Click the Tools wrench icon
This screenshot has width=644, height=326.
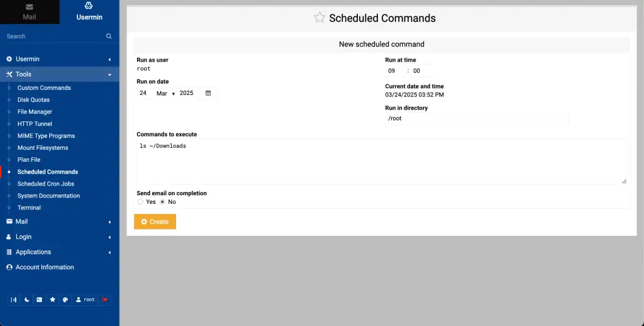pyautogui.click(x=9, y=74)
